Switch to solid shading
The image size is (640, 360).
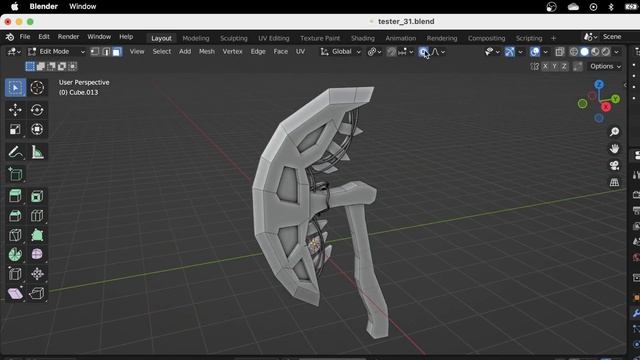[x=584, y=52]
